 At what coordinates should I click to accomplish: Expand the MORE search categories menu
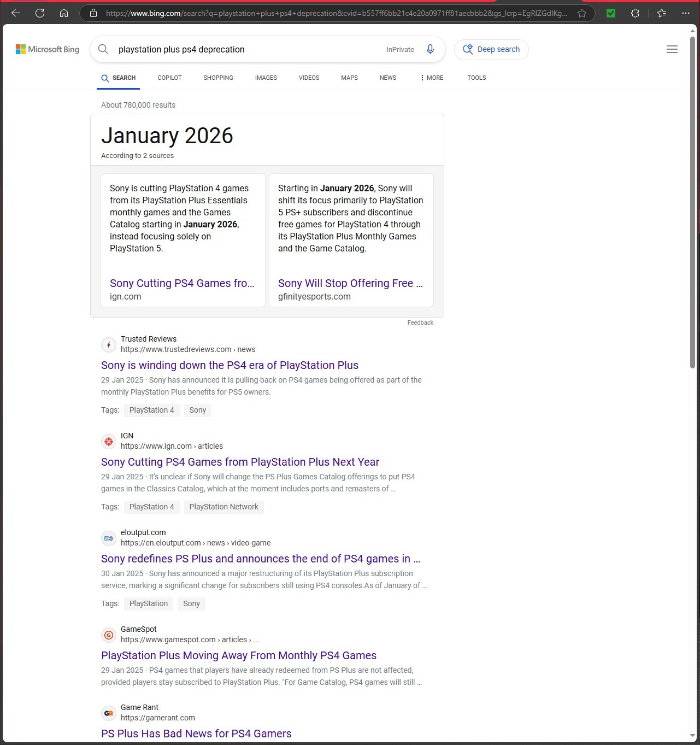432,78
